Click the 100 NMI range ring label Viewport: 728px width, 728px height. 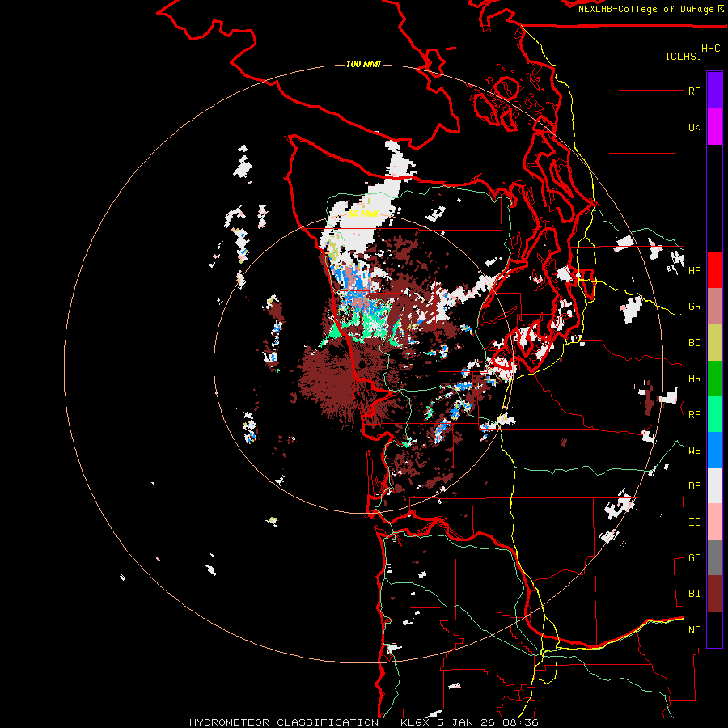click(363, 64)
